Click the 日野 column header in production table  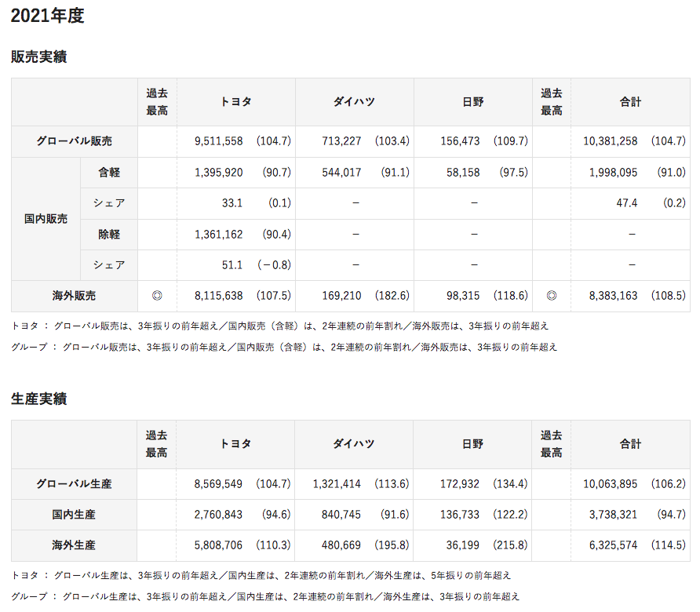[472, 444]
